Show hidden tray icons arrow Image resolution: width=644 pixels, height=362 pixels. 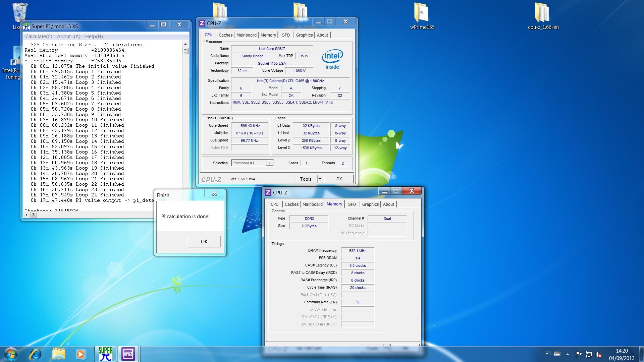[568, 354]
